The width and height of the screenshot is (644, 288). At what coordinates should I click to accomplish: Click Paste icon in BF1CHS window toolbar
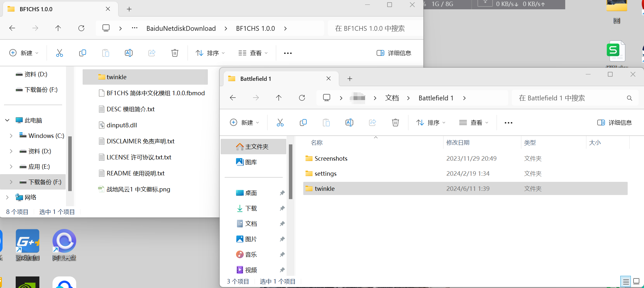[106, 53]
